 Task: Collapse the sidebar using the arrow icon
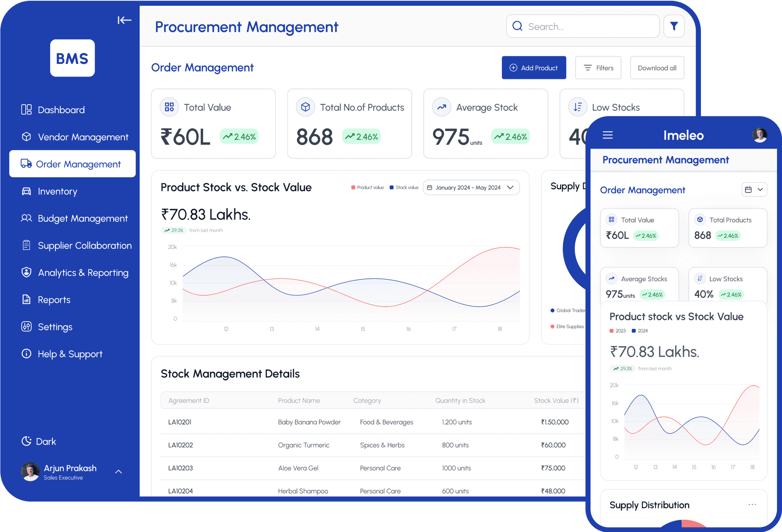click(x=124, y=20)
